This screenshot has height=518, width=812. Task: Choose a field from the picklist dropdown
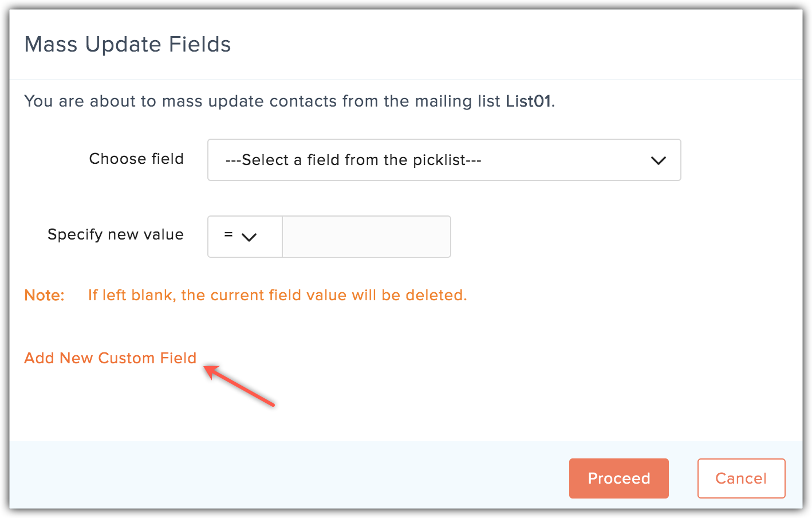click(x=444, y=160)
